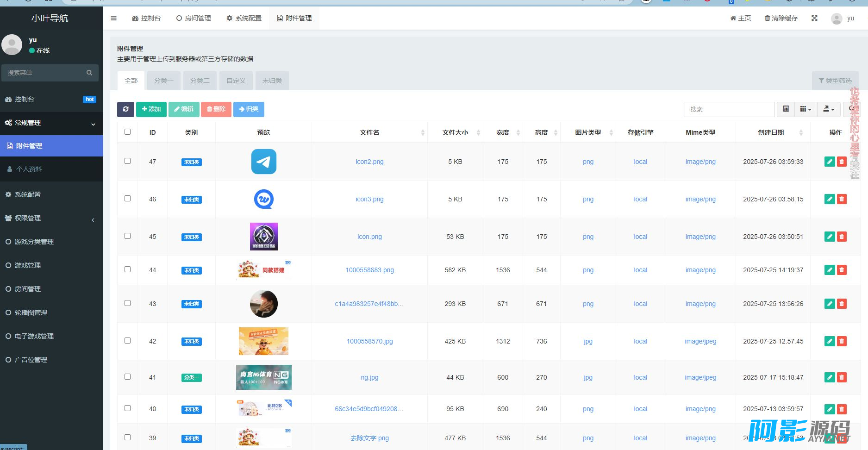
Task: Toggle the sidebar with the hamburger icon
Action: coord(113,18)
